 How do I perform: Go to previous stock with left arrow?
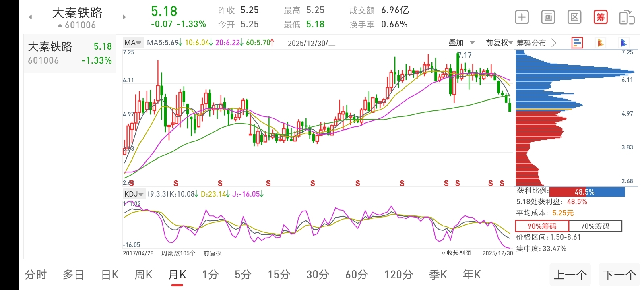[30, 17]
